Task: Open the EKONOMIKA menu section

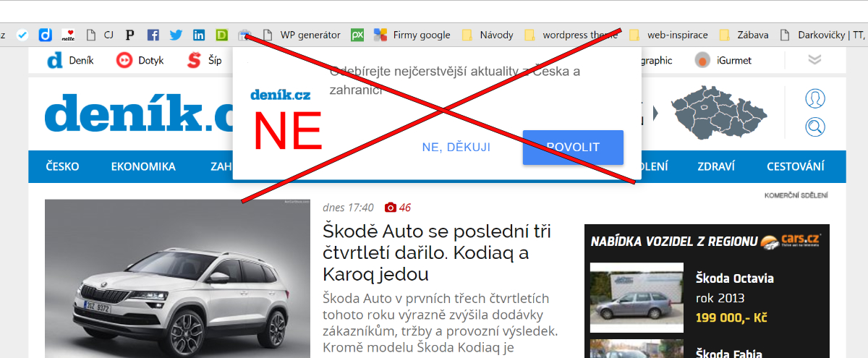Action: point(143,166)
